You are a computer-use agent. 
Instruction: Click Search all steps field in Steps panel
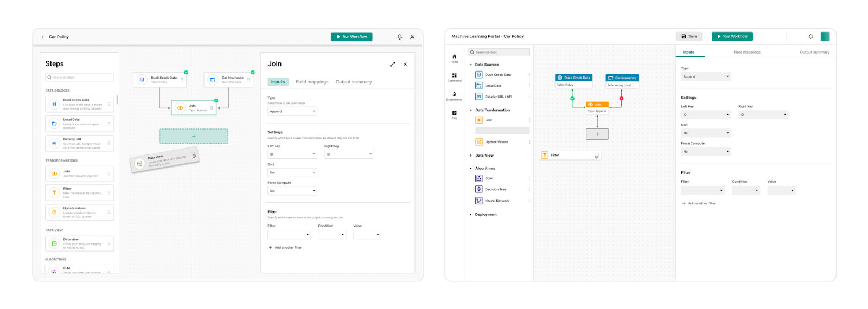[x=80, y=78]
